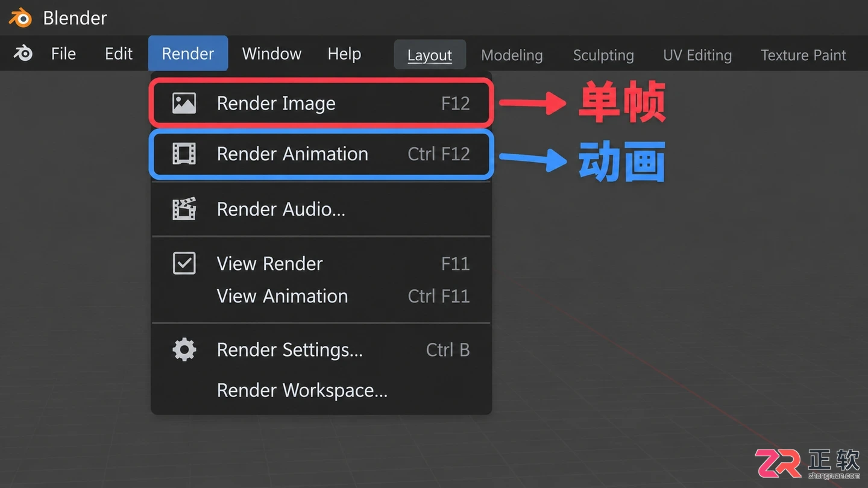Click the film strip icon beside Render Animation
This screenshot has width=868, height=488.
tap(184, 154)
